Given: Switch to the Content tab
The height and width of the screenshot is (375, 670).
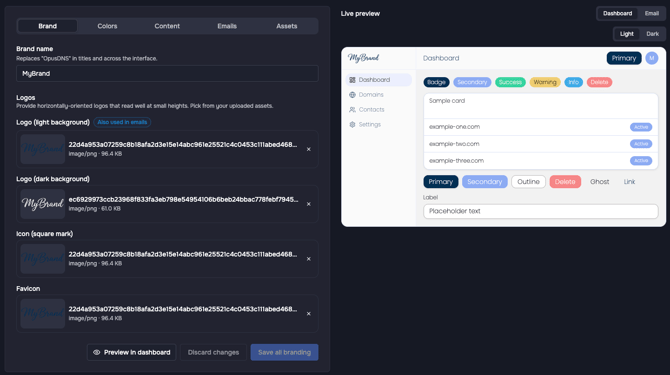Looking at the screenshot, I should [x=167, y=26].
